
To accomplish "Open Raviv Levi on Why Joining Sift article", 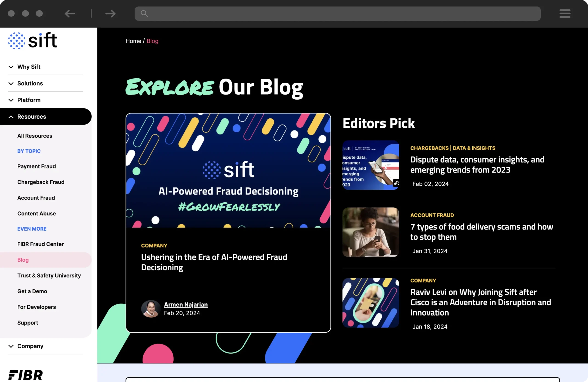I will [481, 303].
